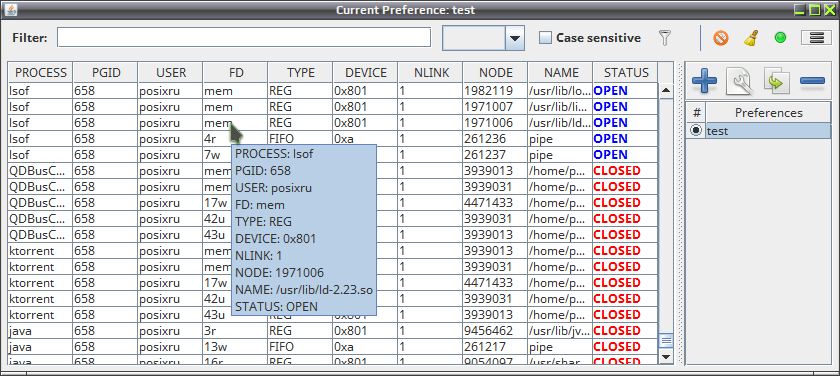This screenshot has height=376, width=840.
Task: Click the table scrollbar up arrow
Action: (x=666, y=91)
